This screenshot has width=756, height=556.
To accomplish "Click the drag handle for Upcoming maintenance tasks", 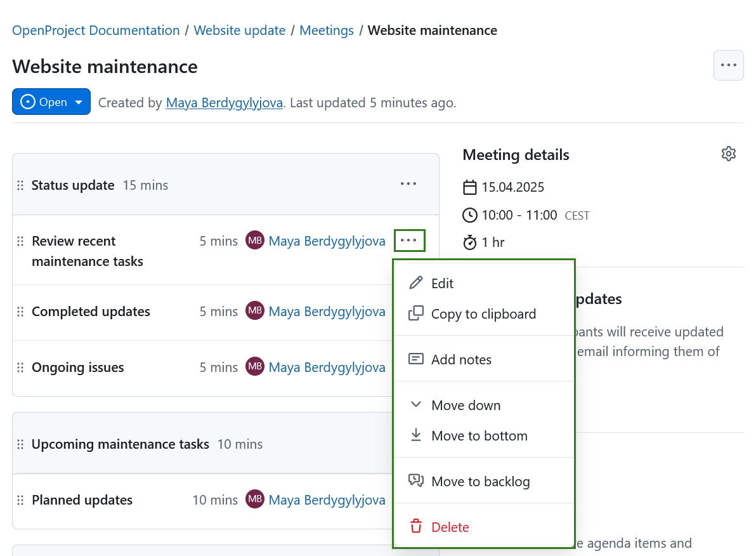I will point(20,444).
